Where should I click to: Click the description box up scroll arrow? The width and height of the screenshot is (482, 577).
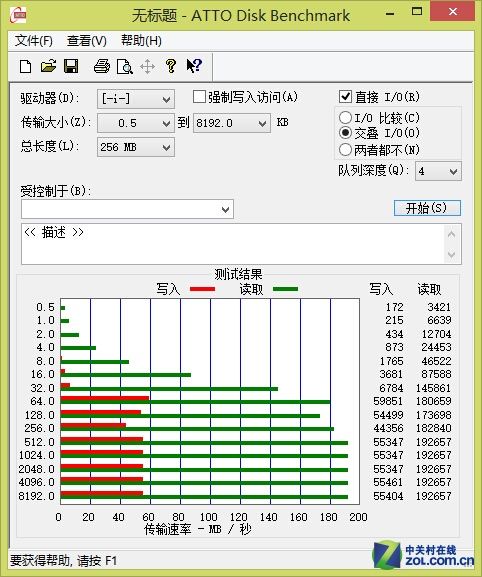(451, 234)
